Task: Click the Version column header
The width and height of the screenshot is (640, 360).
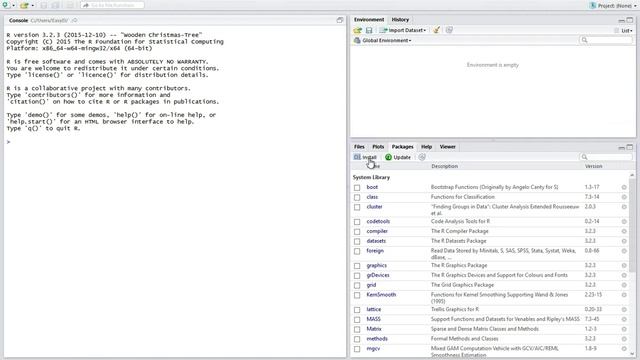Action: [x=593, y=166]
